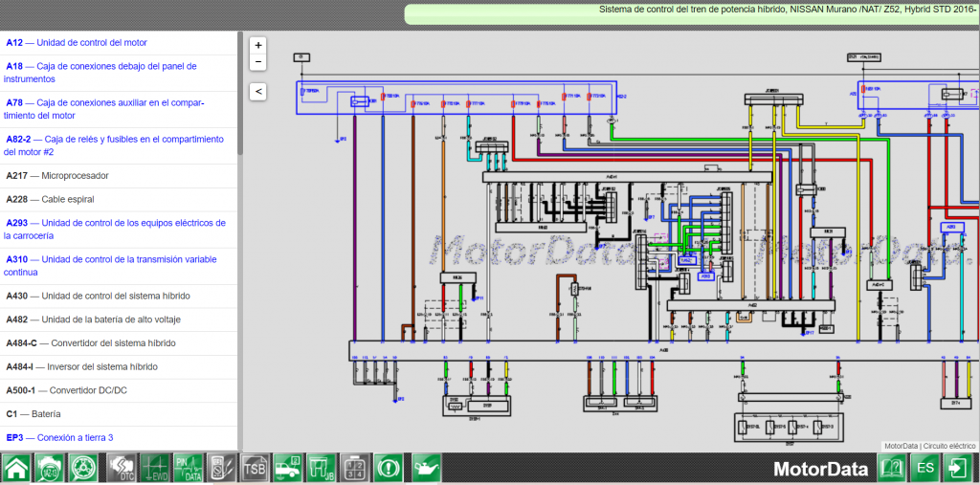Go to the Home icon
This screenshot has width=980, height=485.
pos(17,468)
